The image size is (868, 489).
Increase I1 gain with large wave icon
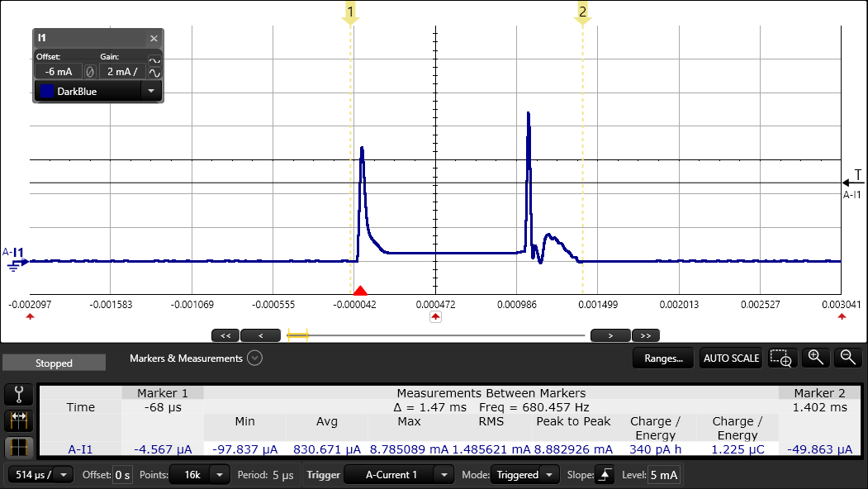154,74
